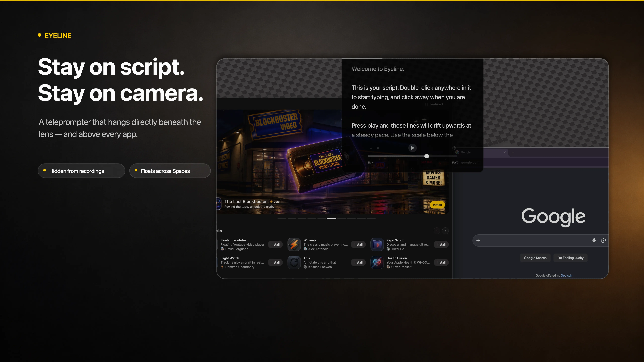This screenshot has height=362, width=644.
Task: Click 'Annotate this and that' description
Action: (320, 263)
